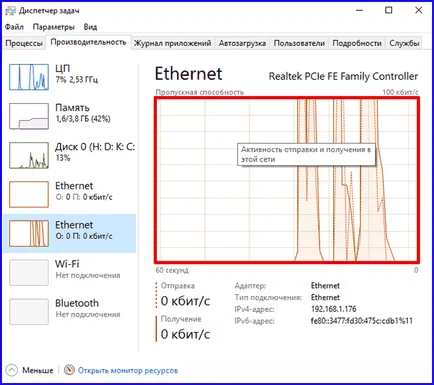This screenshot has height=385, width=434.
Task: Select Bluetooth Нет подключения entry
Action: [70, 312]
